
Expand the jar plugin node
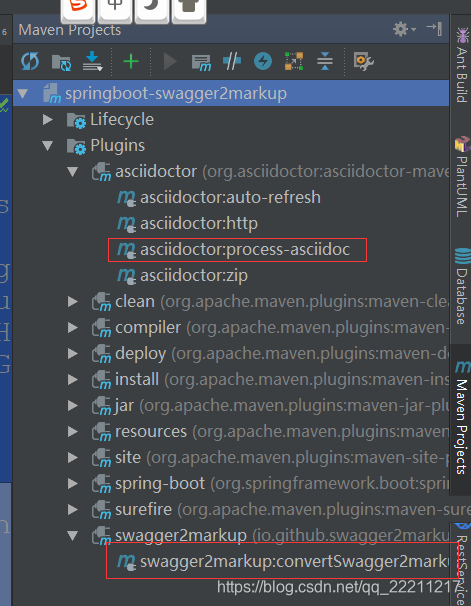pos(73,405)
